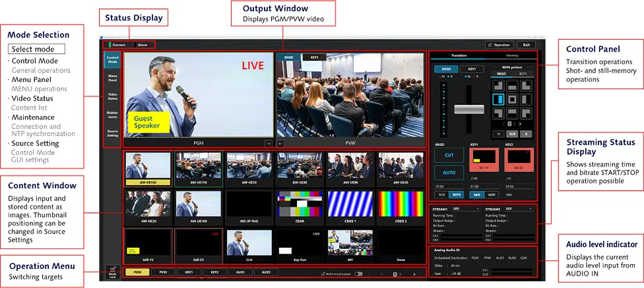Open Video Status in the mode sidebar
The width and height of the screenshot is (644, 288).
point(113,96)
